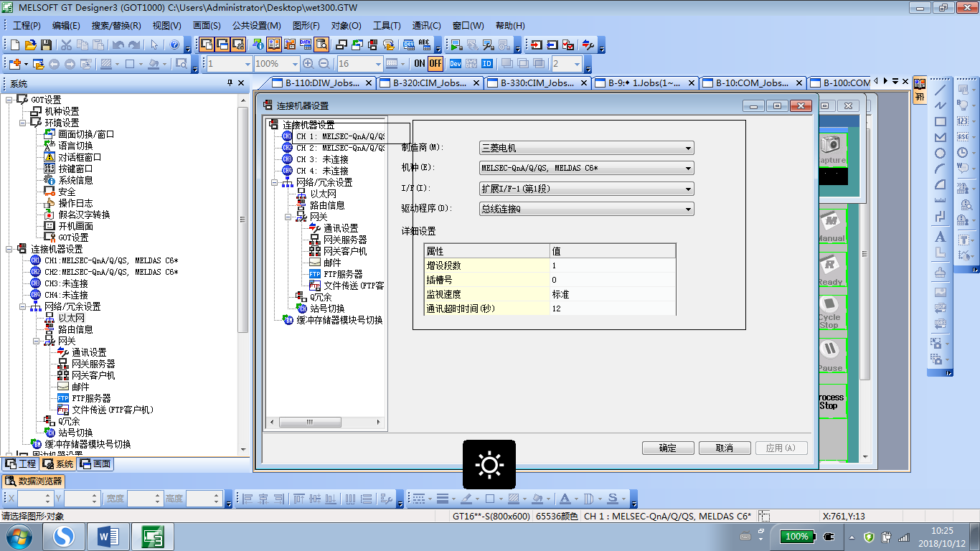Choose the Text 'A' figure tool
Screen dimensions: 980x551
(940, 237)
